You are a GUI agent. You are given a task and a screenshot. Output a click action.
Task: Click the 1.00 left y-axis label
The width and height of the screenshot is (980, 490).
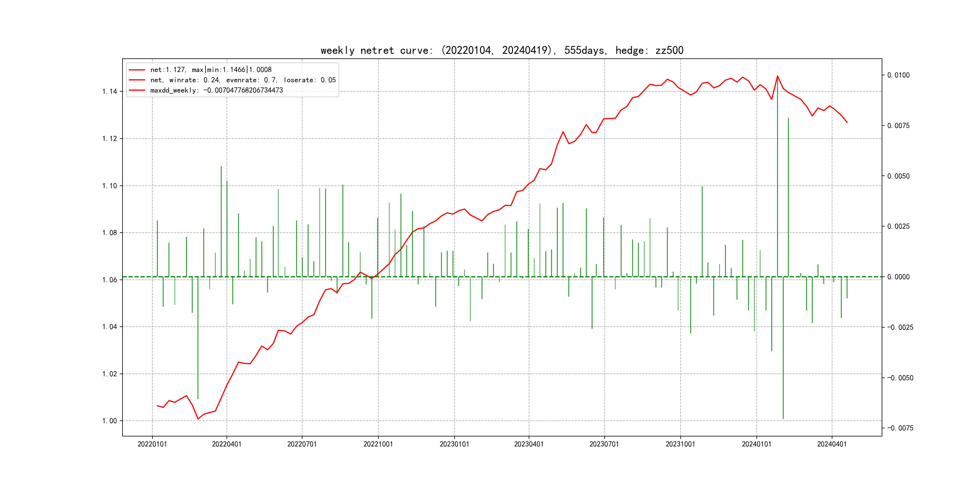coord(109,421)
